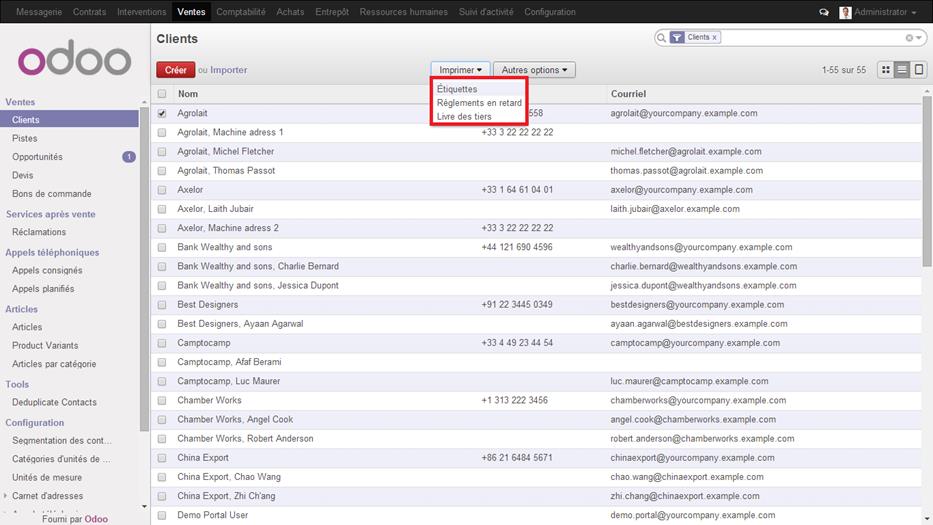This screenshot has width=933, height=525.
Task: Open the Interventions top menu
Action: click(x=142, y=12)
